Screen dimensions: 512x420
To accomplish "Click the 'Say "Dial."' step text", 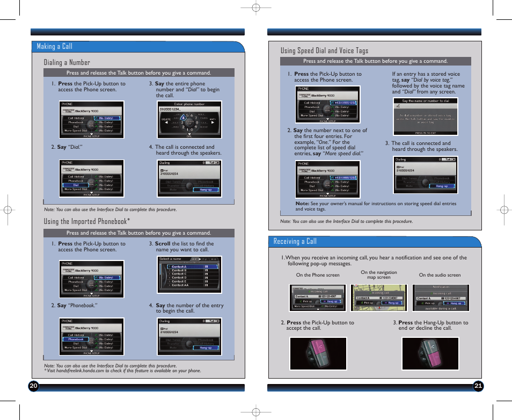I will pos(67,147).
